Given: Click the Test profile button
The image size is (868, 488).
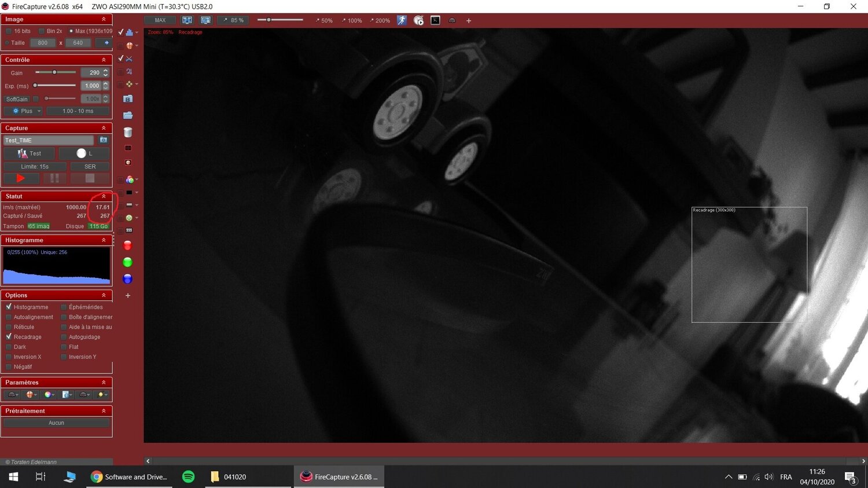Looking at the screenshot, I should tap(29, 153).
